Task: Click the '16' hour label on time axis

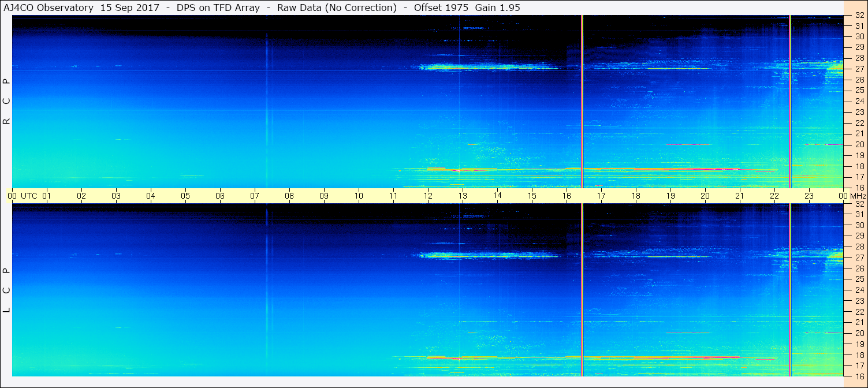Action: pos(567,196)
